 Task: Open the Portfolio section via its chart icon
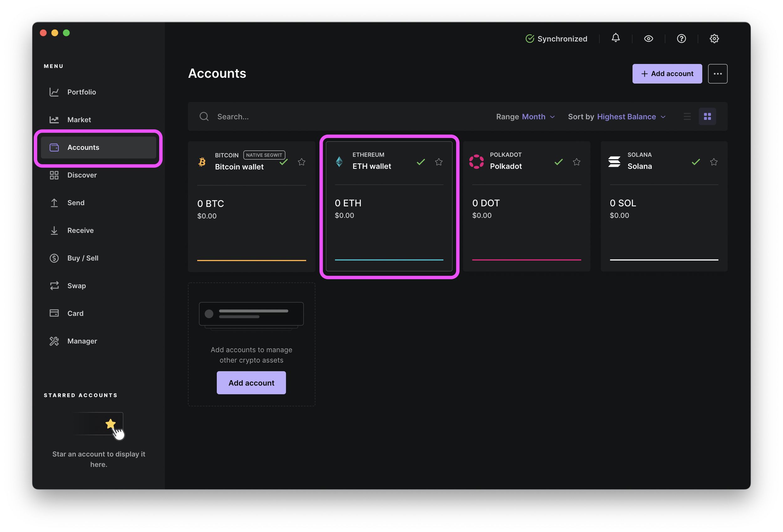tap(54, 92)
